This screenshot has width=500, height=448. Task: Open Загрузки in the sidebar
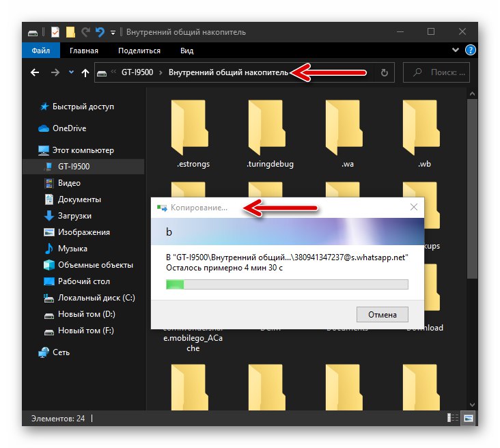point(74,216)
